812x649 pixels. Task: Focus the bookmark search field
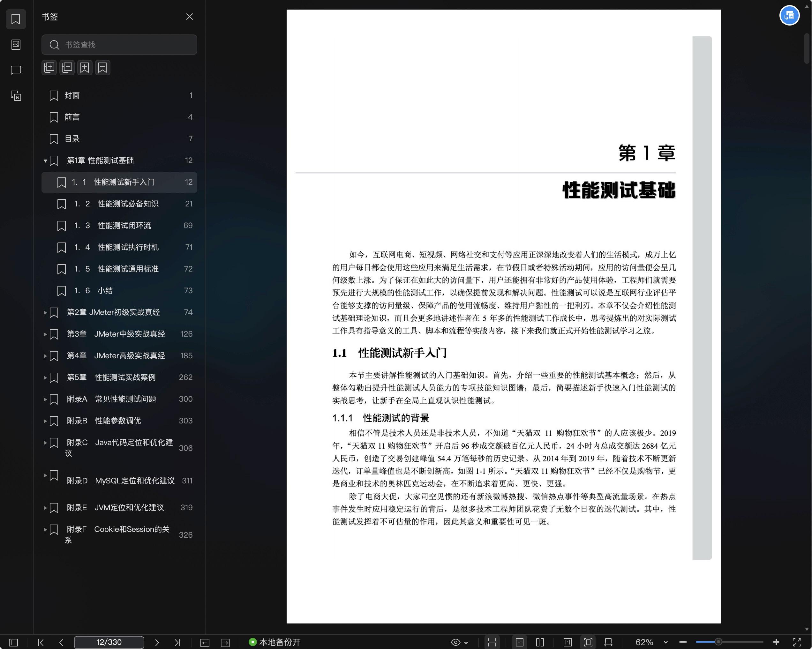click(119, 45)
